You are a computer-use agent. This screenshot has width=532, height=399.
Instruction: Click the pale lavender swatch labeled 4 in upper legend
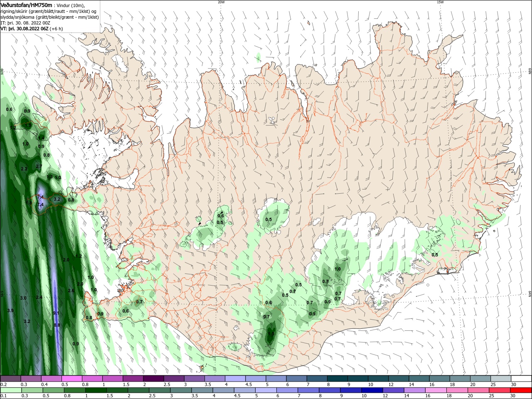235,379
